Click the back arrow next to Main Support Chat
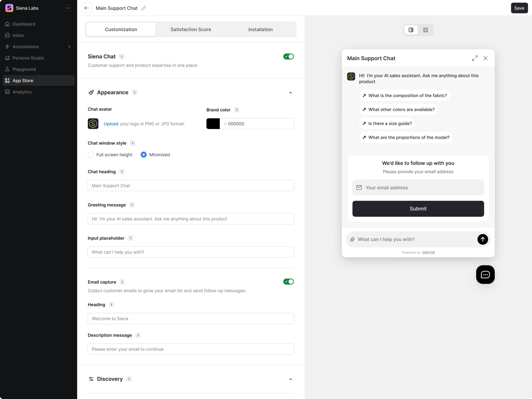Image resolution: width=532 pixels, height=399 pixels. (86, 8)
